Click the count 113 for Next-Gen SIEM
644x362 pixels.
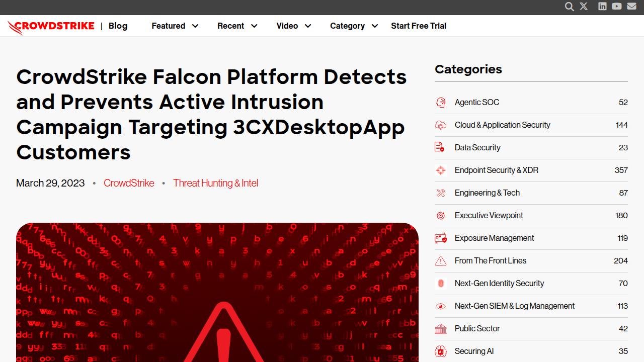(623, 306)
